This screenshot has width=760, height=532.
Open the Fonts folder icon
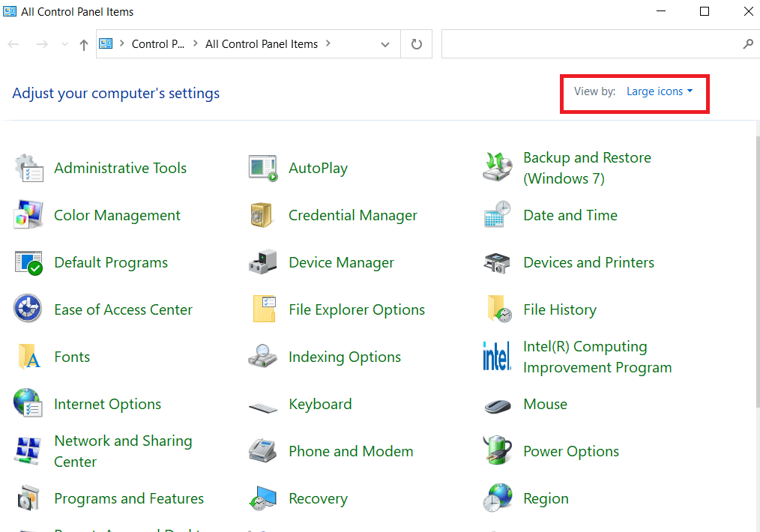coord(29,357)
